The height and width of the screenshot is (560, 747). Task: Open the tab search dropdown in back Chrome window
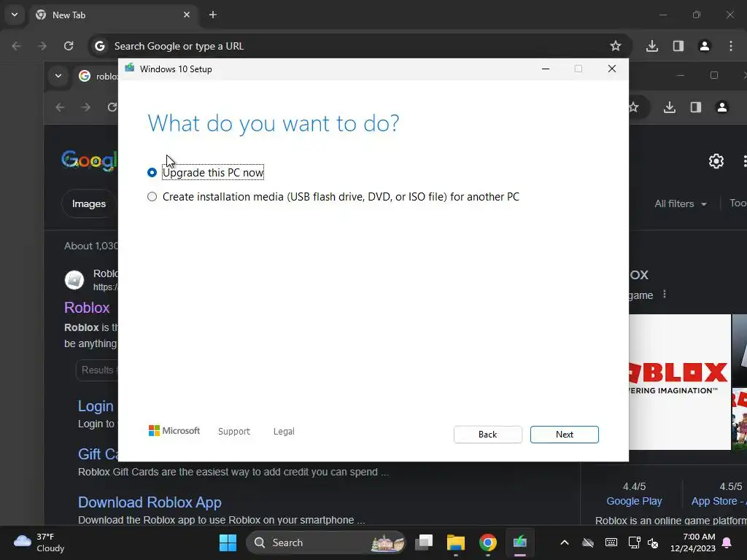click(x=58, y=76)
